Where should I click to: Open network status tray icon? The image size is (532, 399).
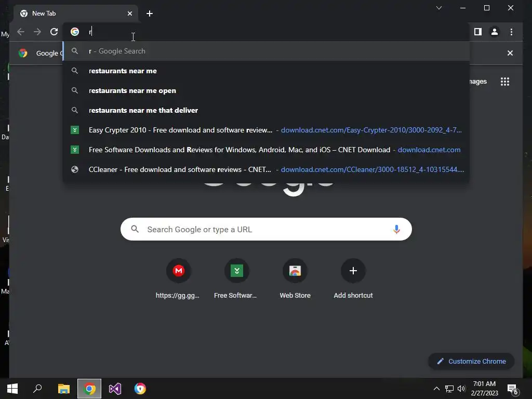pyautogui.click(x=449, y=389)
